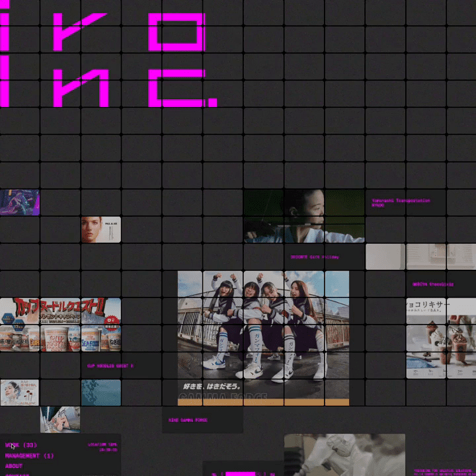Open the blue textured tile thumbnail
This screenshot has height=476, width=476.
[101, 393]
